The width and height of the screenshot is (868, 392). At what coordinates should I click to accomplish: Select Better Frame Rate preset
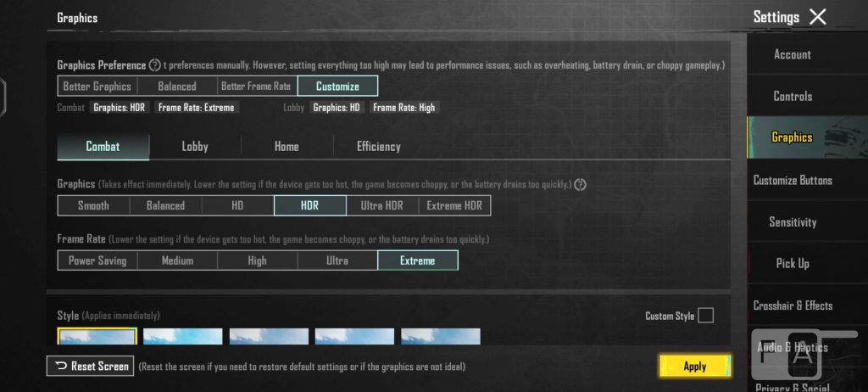pos(256,87)
